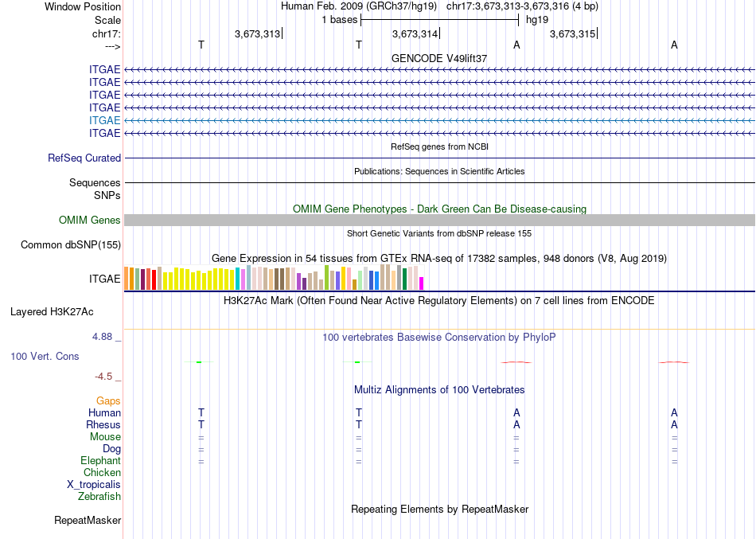Click the RepeatMasker track label
Screen dimensions: 756x539
[x=88, y=520]
